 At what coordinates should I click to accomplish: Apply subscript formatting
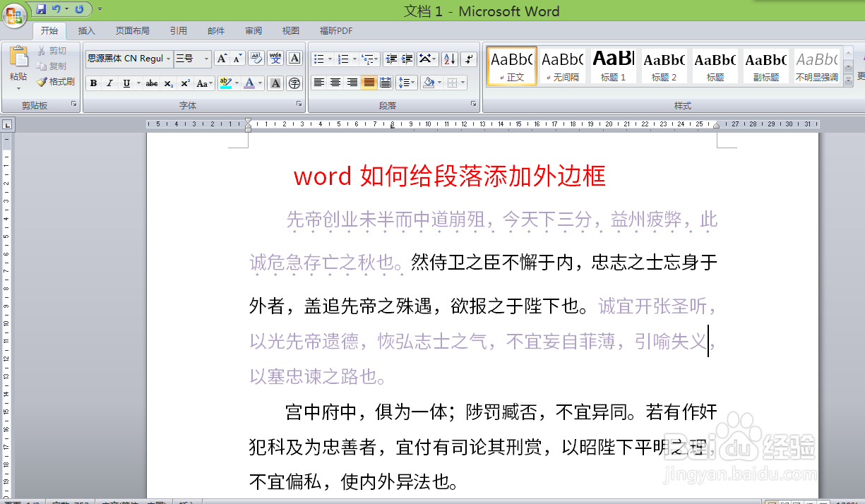[x=168, y=83]
